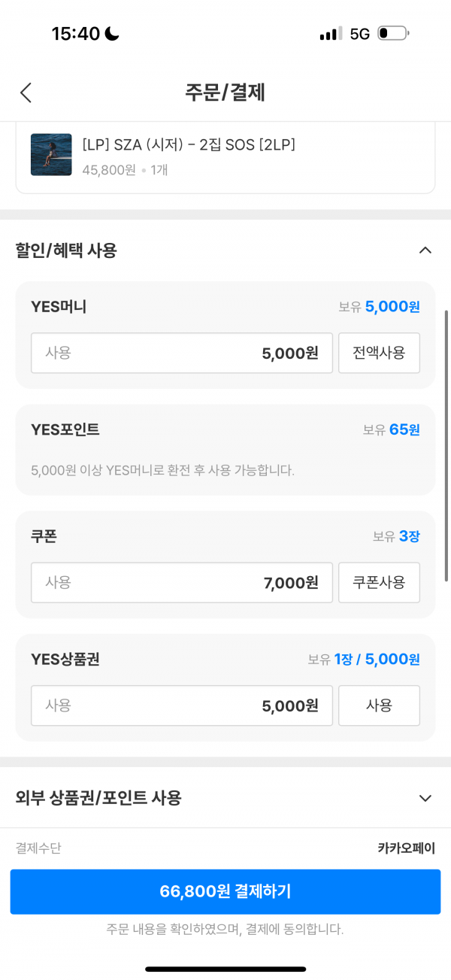Image resolution: width=451 pixels, height=980 pixels.
Task: Focus the 쿠폰 amount input field
Action: click(x=182, y=582)
